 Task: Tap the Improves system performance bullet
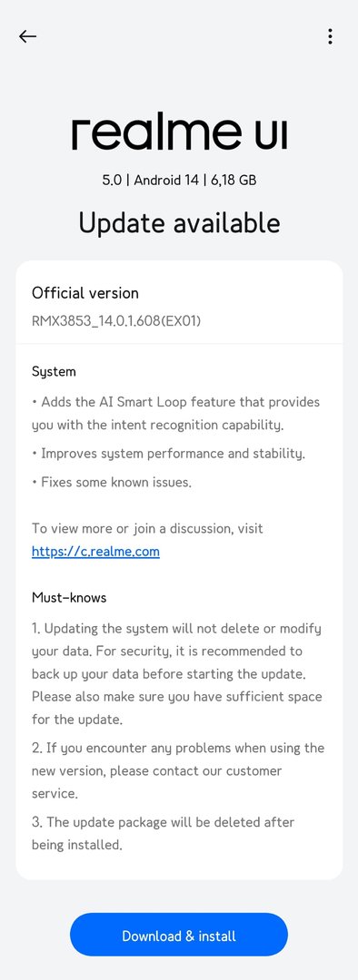pyautogui.click(x=169, y=454)
